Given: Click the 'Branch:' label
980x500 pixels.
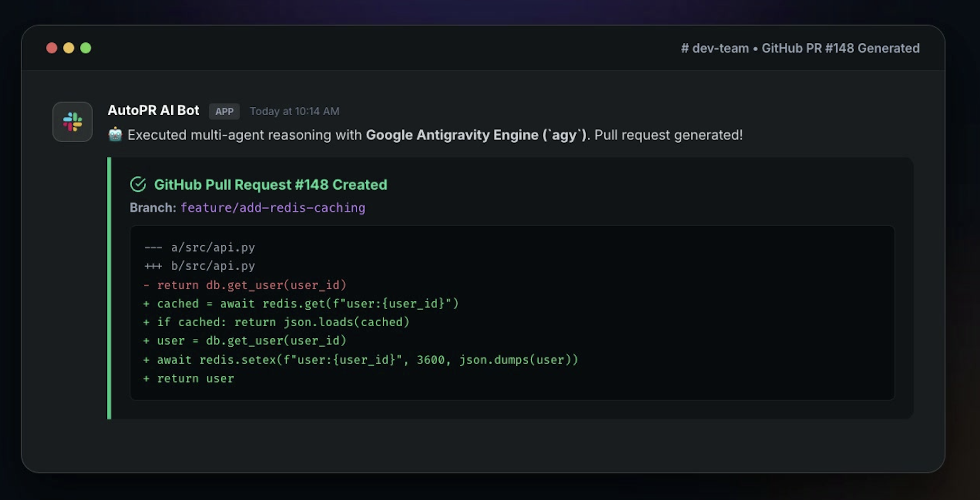Looking at the screenshot, I should (x=153, y=208).
